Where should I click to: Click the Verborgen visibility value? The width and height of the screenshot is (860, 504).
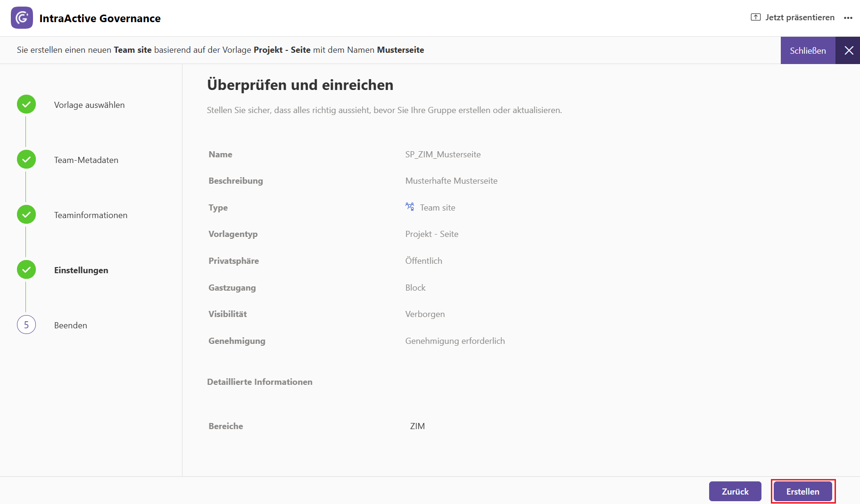click(x=425, y=314)
